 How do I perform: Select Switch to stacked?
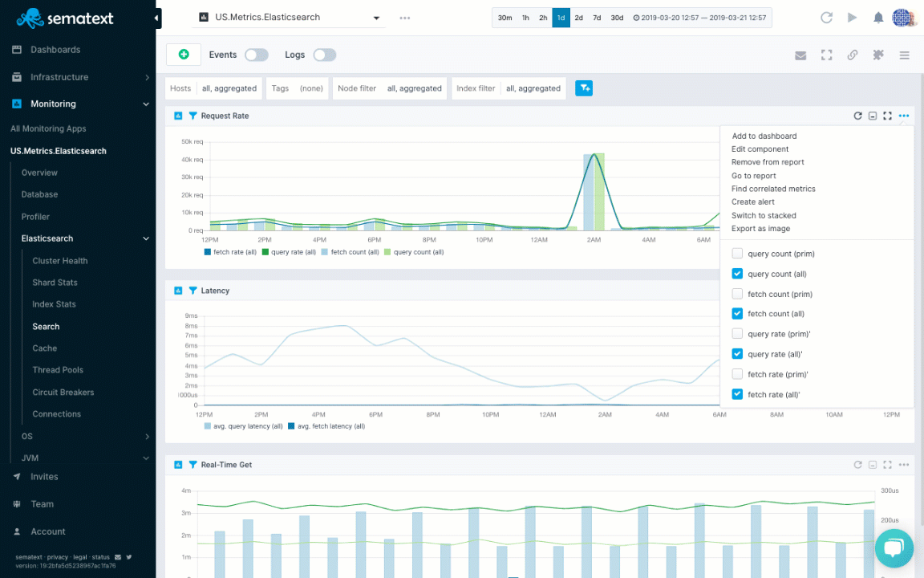coord(764,215)
